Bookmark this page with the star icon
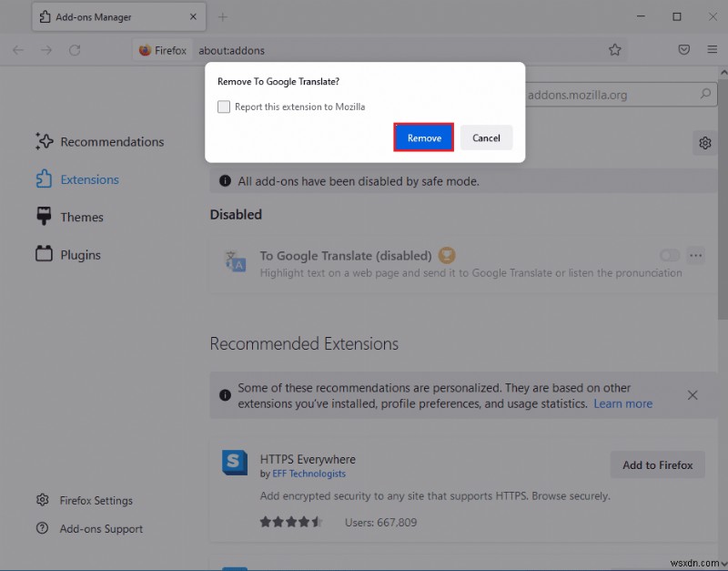Screen dimensions: 728x571 tap(615, 50)
